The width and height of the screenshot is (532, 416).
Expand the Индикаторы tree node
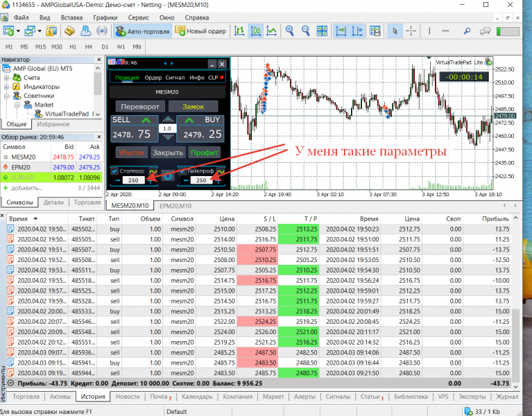tap(6, 87)
